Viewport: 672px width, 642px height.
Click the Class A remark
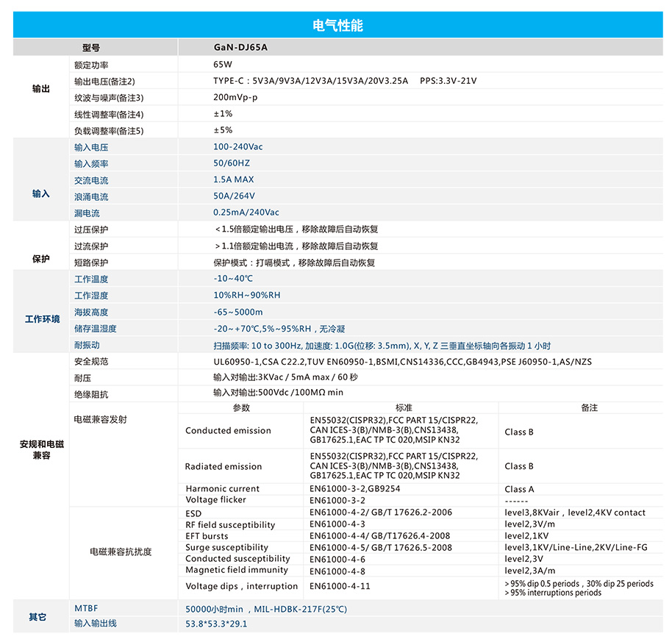click(x=519, y=489)
